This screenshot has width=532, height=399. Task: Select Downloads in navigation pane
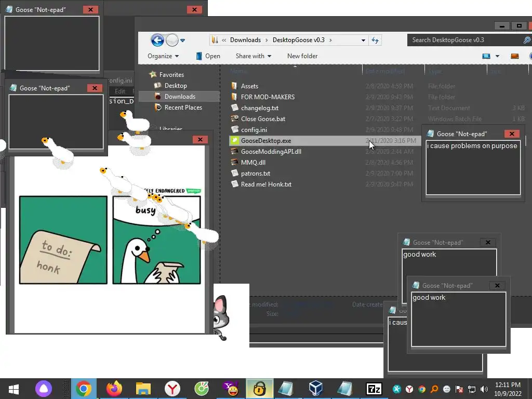click(x=179, y=96)
